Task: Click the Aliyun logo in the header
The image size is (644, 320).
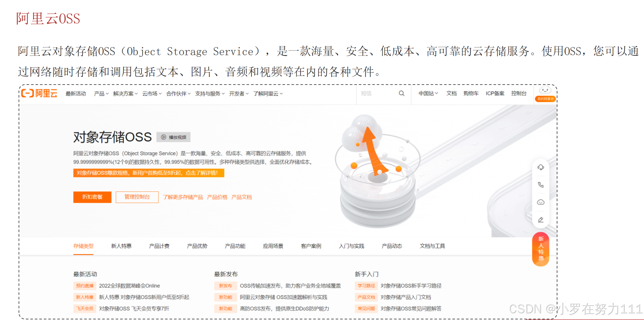Action: click(39, 93)
